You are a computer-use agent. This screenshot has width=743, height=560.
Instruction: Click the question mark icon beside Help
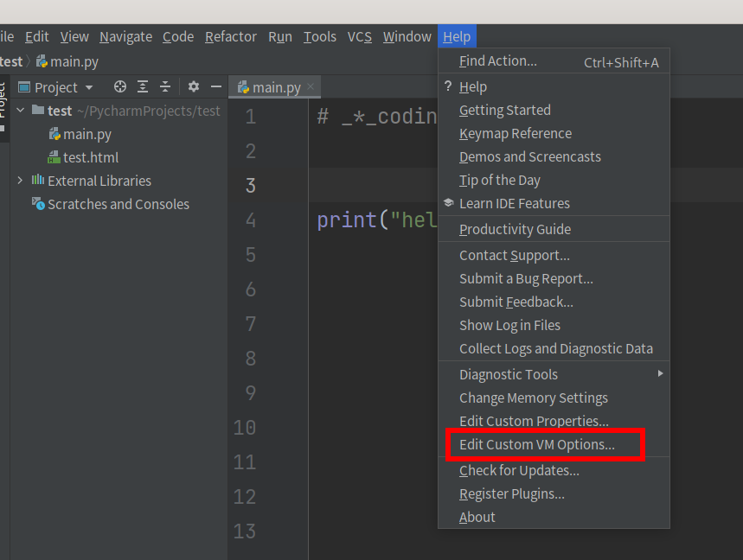448,86
